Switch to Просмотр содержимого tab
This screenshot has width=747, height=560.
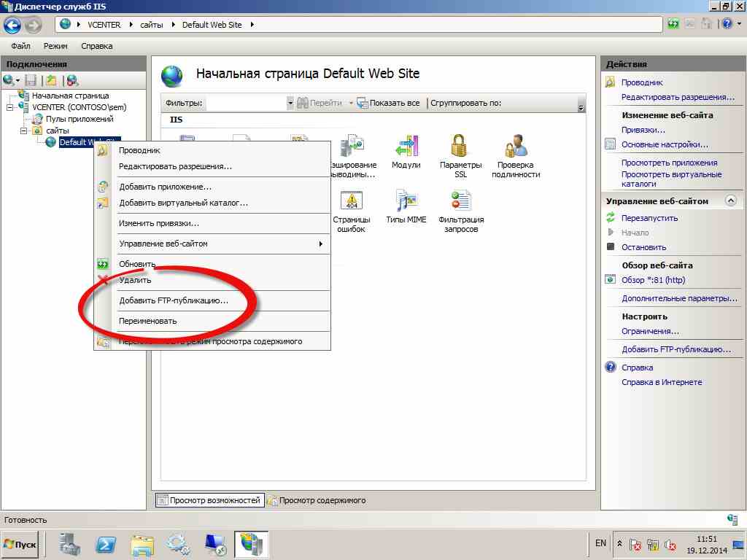(317, 500)
